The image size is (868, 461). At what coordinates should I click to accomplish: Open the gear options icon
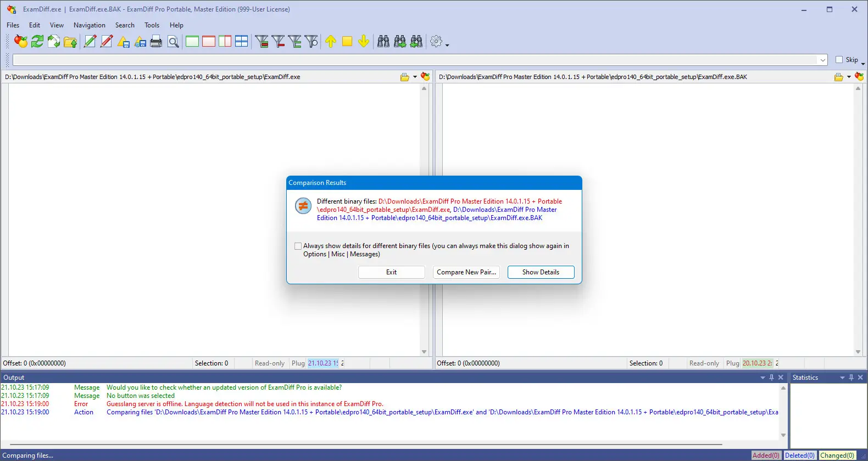(436, 41)
